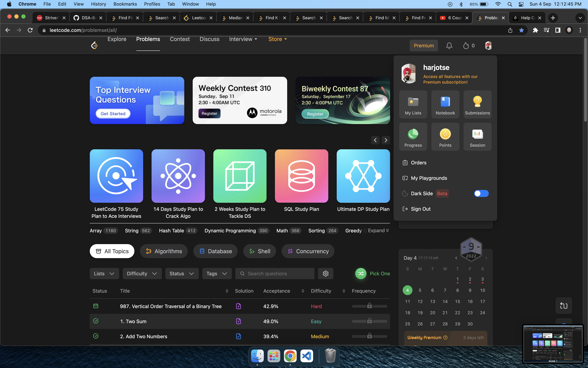Viewport: 588px width, 368px height.
Task: Open the Store dropdown menu
Action: (x=278, y=39)
